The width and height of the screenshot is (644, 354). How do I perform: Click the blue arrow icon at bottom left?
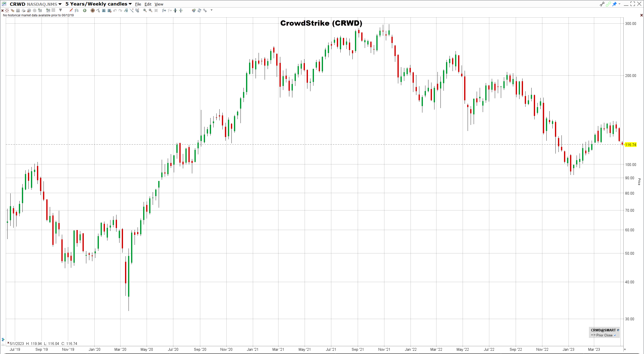[x=3, y=340]
